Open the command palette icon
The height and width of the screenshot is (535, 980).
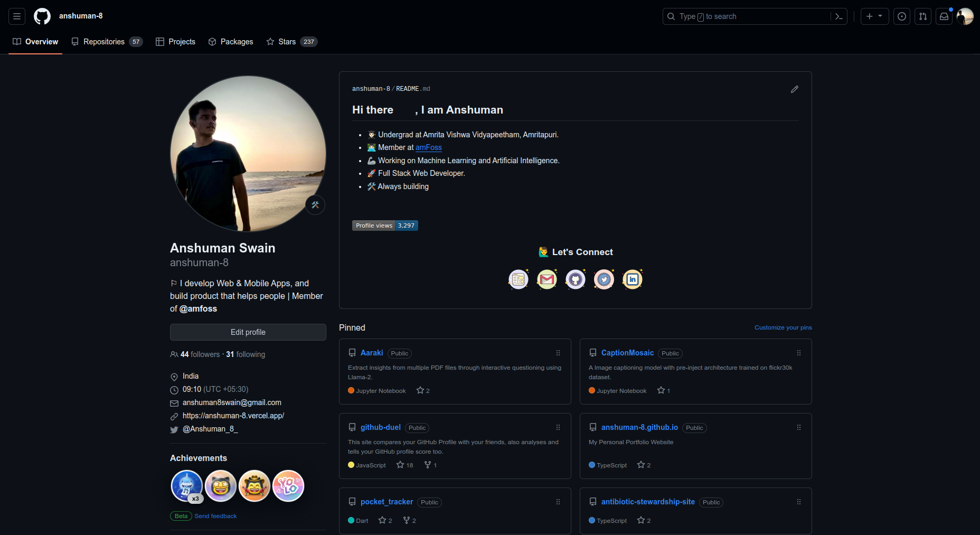838,16
